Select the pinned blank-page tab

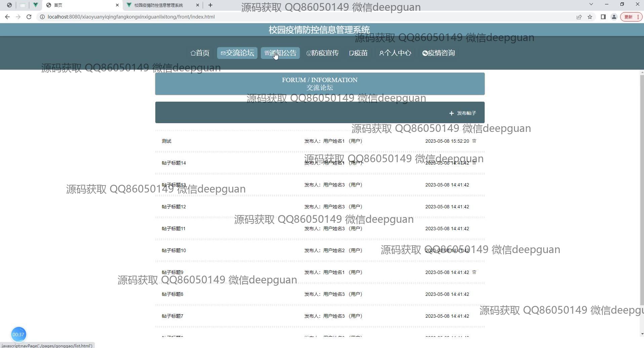[22, 5]
